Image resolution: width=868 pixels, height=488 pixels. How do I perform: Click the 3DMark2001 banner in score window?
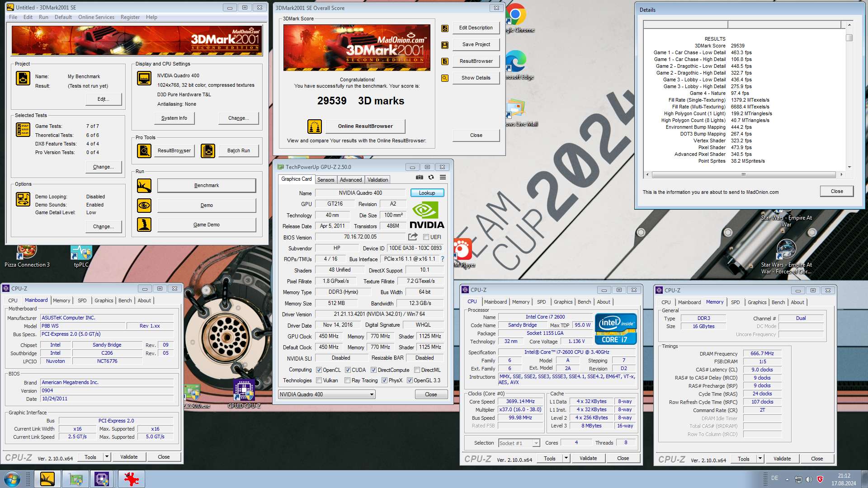(357, 47)
